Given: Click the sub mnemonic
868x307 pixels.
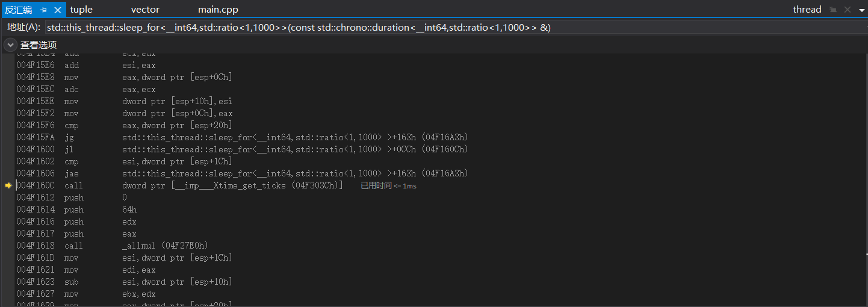Looking at the screenshot, I should 72,282.
